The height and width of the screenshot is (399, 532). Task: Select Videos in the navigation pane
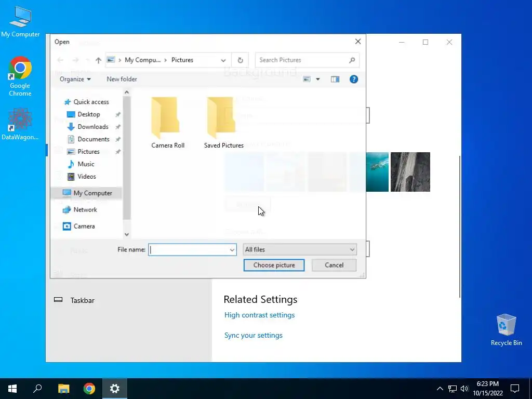pos(82,177)
